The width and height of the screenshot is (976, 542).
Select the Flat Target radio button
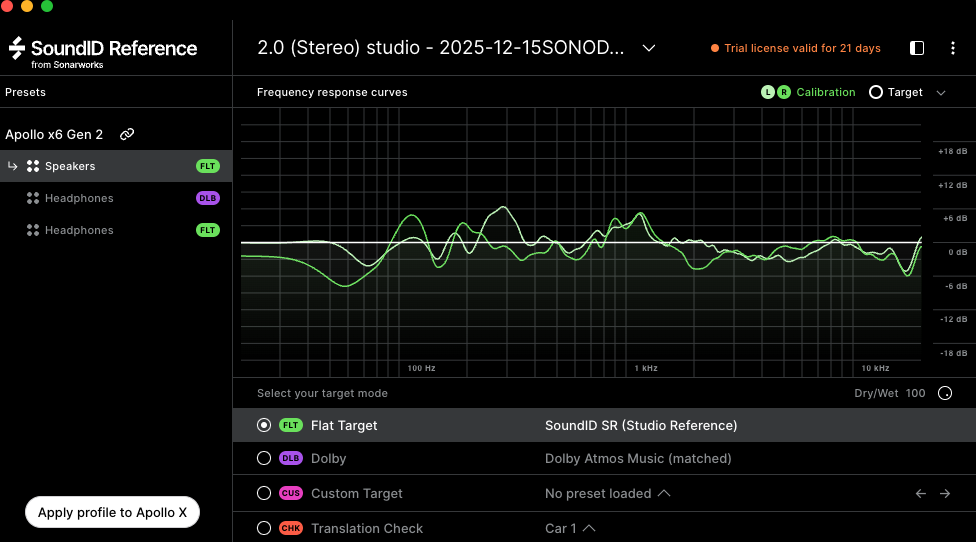pyautogui.click(x=264, y=425)
